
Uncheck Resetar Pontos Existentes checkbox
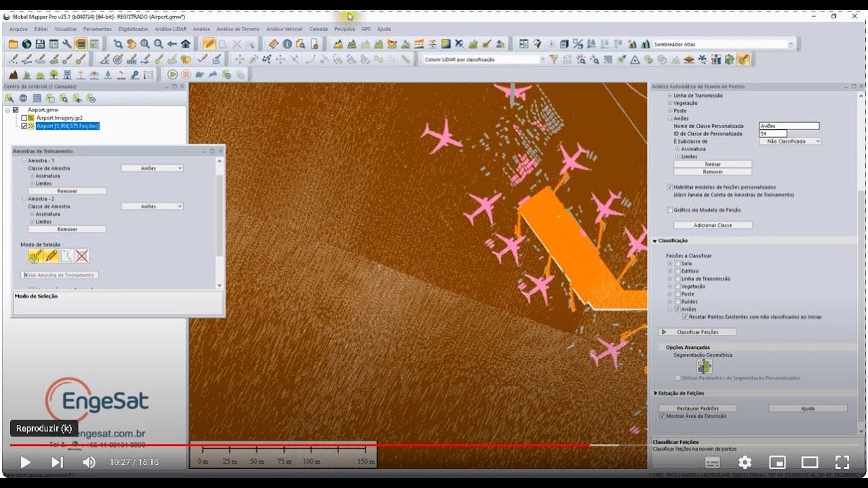[685, 317]
